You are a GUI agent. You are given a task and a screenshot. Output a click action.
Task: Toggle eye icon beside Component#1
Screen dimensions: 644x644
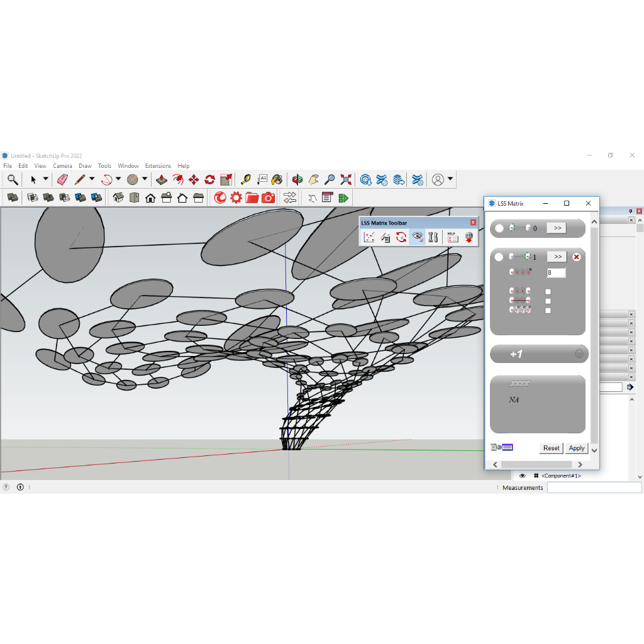pos(522,476)
